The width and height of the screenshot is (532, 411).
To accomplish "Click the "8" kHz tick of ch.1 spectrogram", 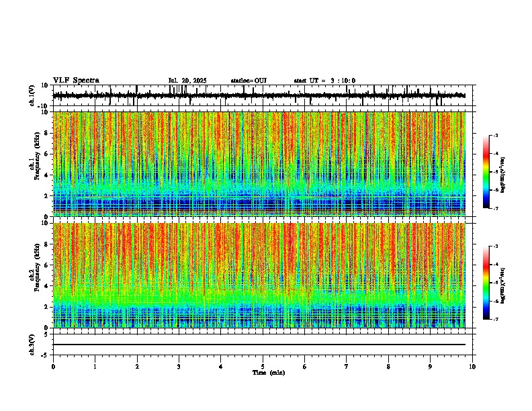I will (x=46, y=133).
